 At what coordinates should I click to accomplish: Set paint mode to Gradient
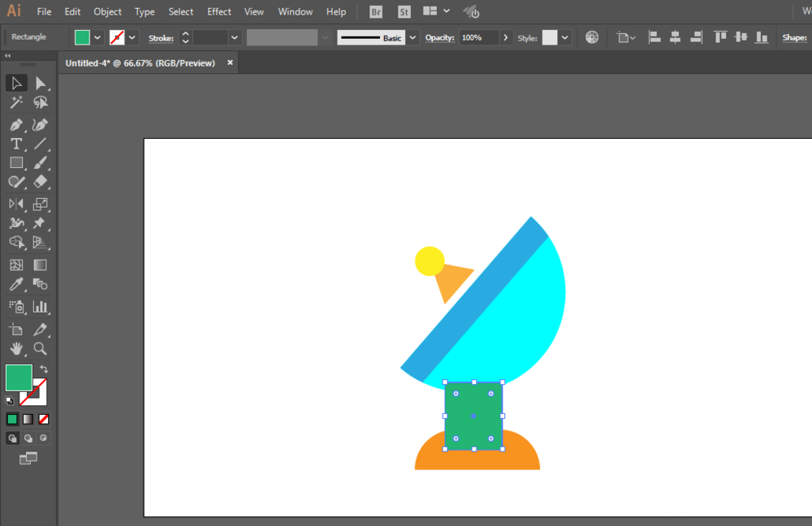click(28, 420)
